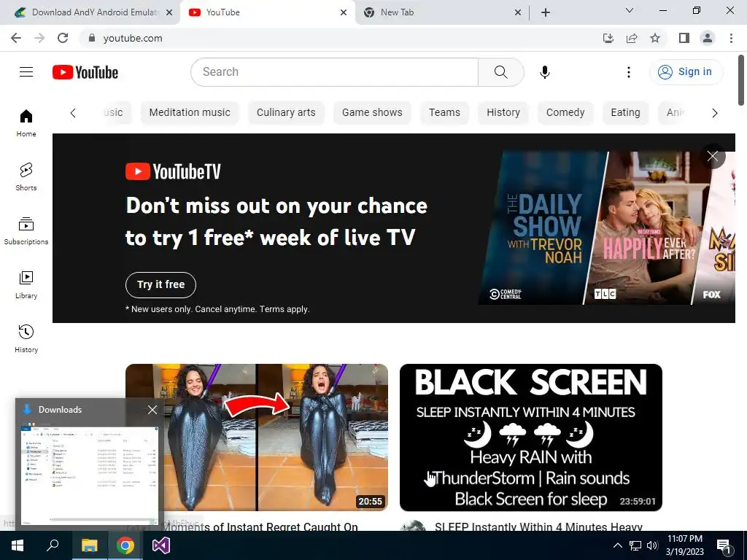747x560 pixels.
Task: Select Comedy chip
Action: (565, 112)
